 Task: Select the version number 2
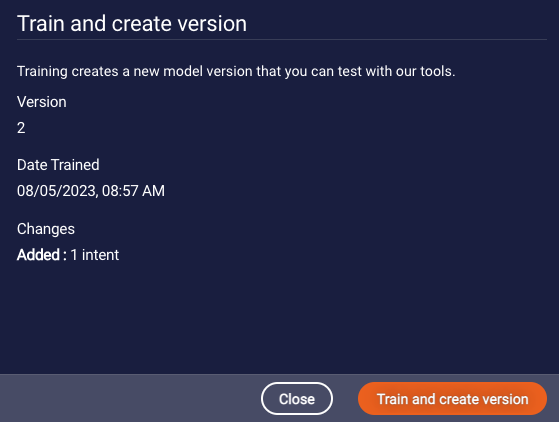tap(21, 128)
